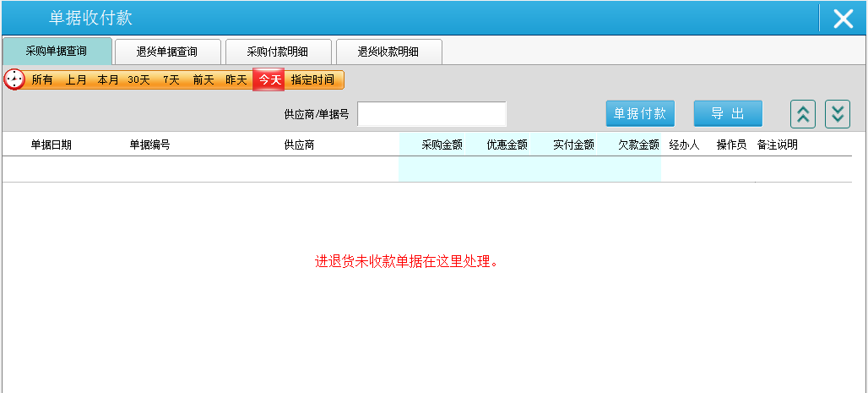
Task: Switch to 采购单据查询 tab
Action: tap(56, 52)
